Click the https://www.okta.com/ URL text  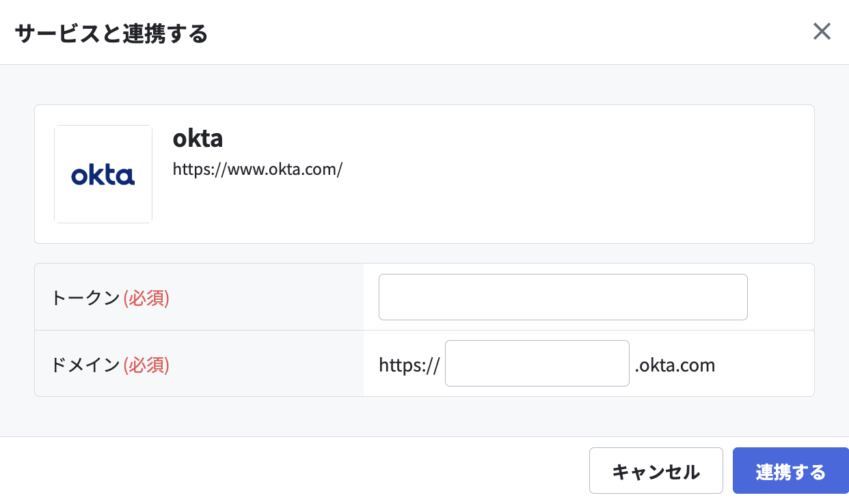[257, 169]
